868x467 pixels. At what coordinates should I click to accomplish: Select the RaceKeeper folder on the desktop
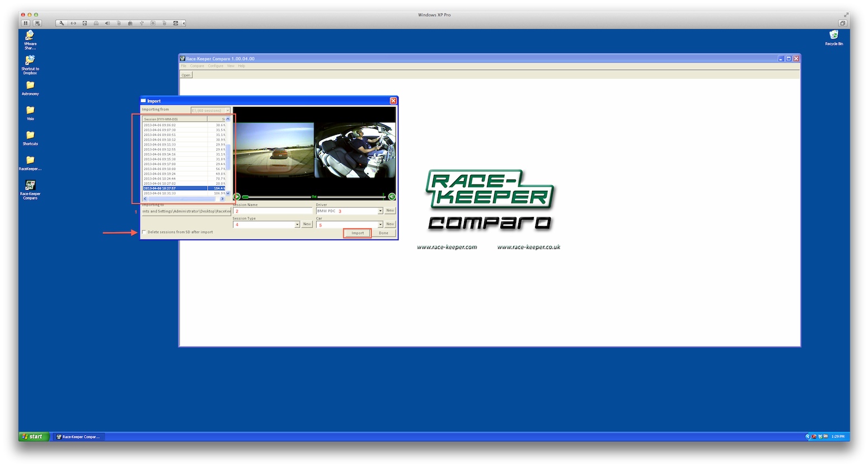[x=30, y=163]
